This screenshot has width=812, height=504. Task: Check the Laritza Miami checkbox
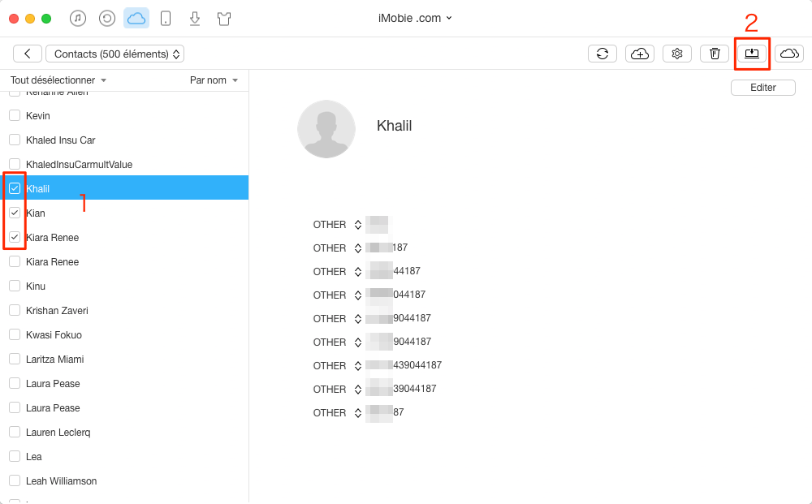point(15,359)
